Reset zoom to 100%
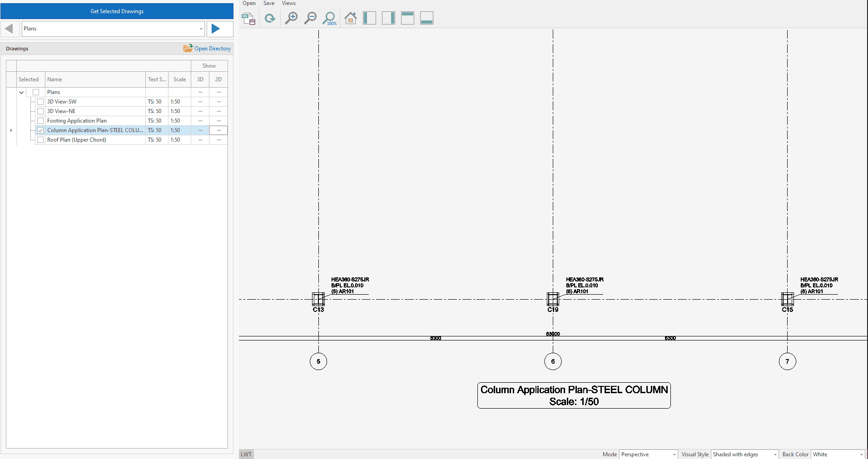This screenshot has width=868, height=459. coord(329,19)
